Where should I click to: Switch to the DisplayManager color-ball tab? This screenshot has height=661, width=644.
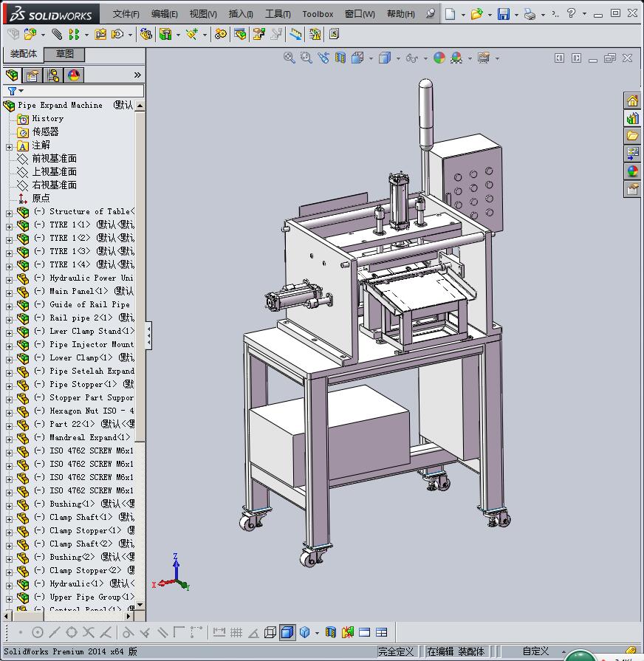point(74,75)
